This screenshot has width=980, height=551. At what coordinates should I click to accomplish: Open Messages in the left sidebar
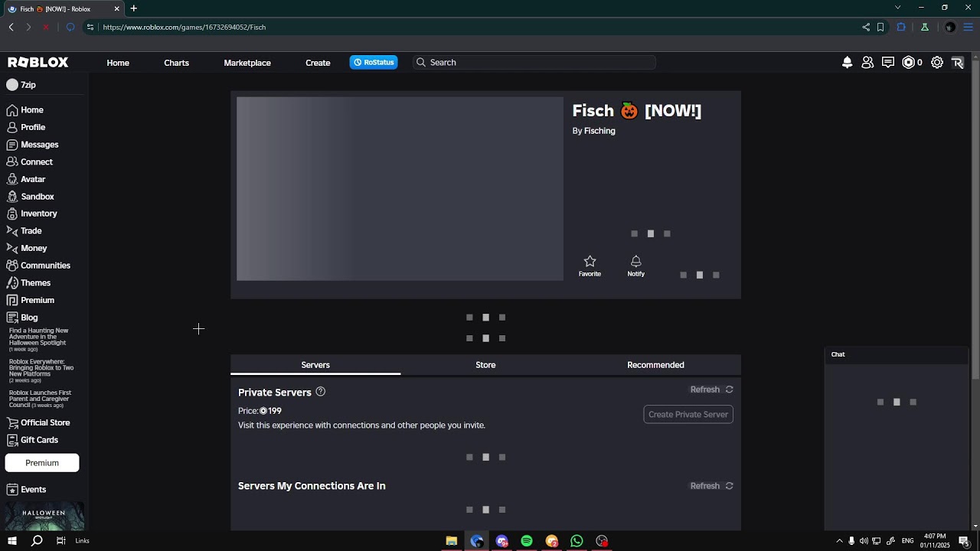coord(33,145)
